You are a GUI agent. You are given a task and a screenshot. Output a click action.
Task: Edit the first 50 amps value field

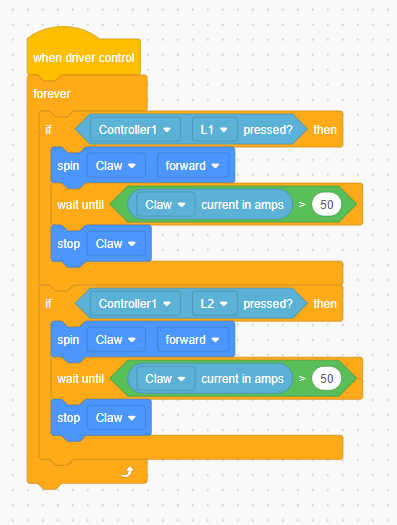pos(326,205)
